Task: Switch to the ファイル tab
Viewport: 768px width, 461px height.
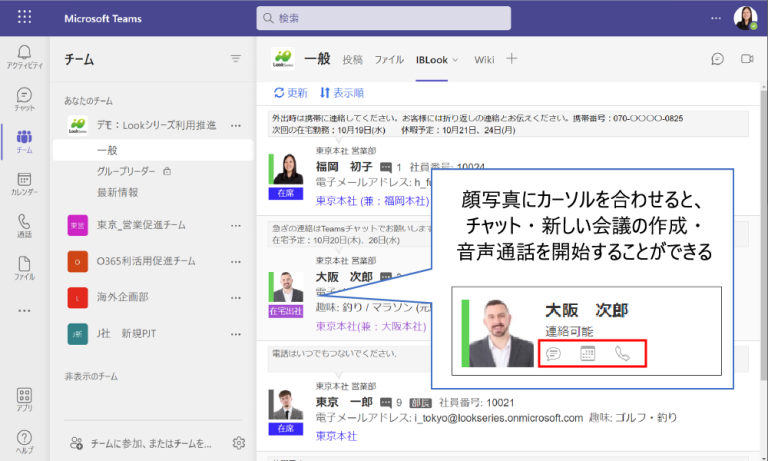Action: [389, 59]
